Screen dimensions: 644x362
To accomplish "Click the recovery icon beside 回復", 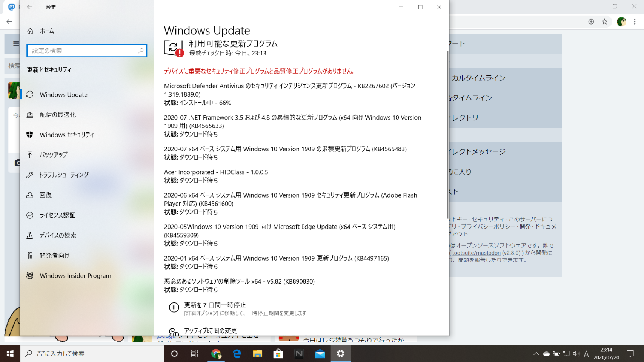I will pos(30,195).
